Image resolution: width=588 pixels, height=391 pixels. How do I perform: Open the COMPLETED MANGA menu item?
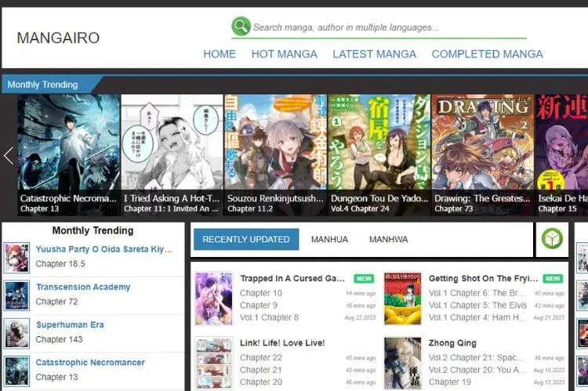click(487, 54)
